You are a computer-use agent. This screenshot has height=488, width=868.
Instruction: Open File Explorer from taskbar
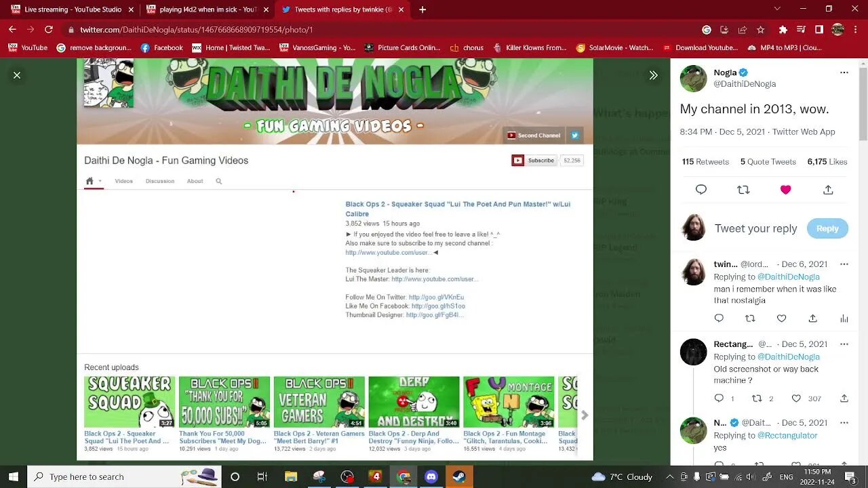pyautogui.click(x=290, y=476)
